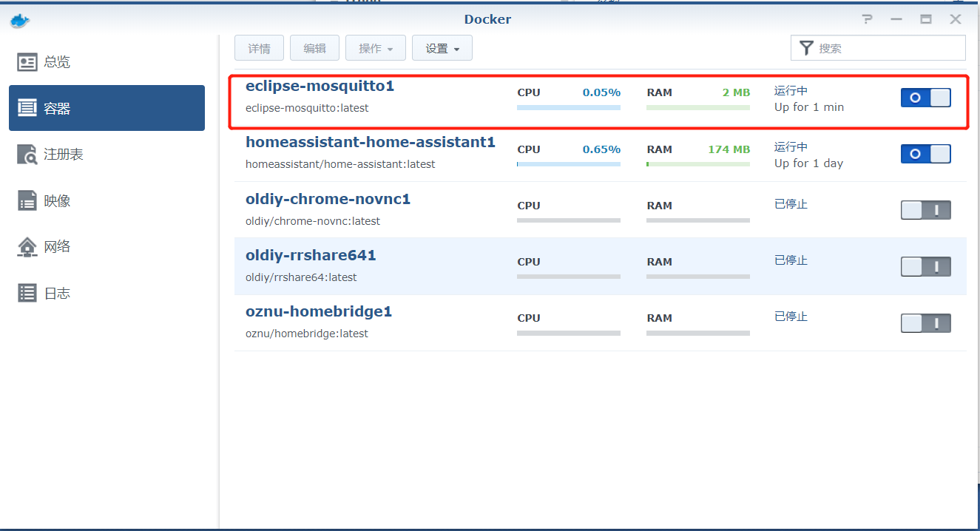The width and height of the screenshot is (980, 531).
Task: Click 已停止 status of oldiy-rrshare641
Action: click(x=791, y=260)
